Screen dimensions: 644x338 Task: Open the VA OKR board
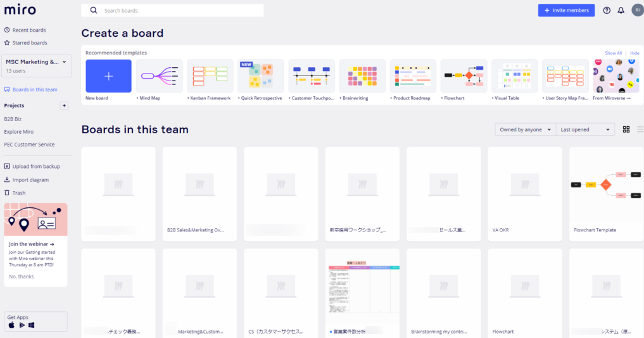(x=525, y=194)
